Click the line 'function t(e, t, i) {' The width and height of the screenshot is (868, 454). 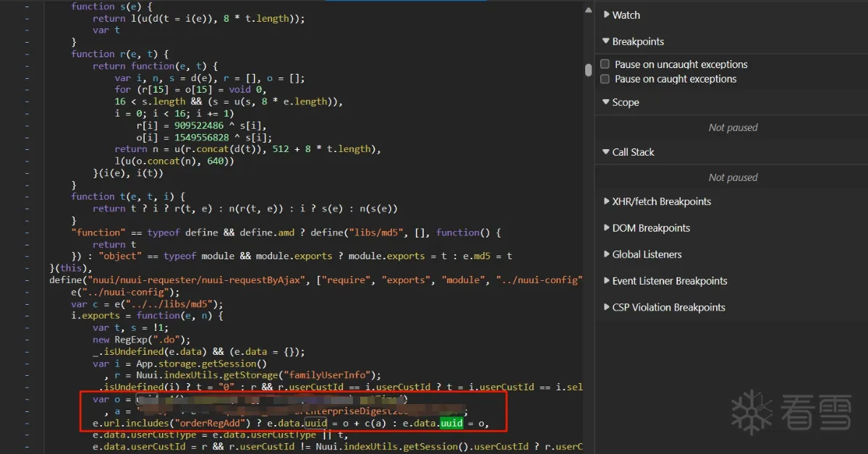128,196
